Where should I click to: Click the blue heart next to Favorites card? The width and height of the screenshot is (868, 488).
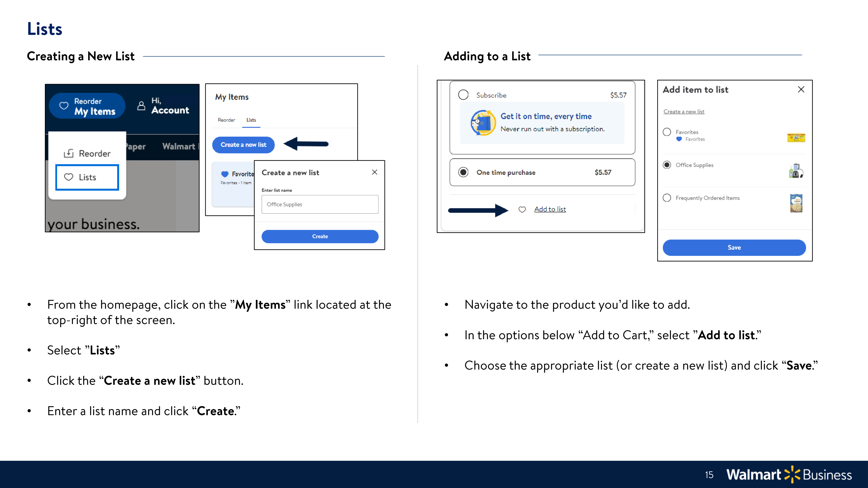point(225,174)
